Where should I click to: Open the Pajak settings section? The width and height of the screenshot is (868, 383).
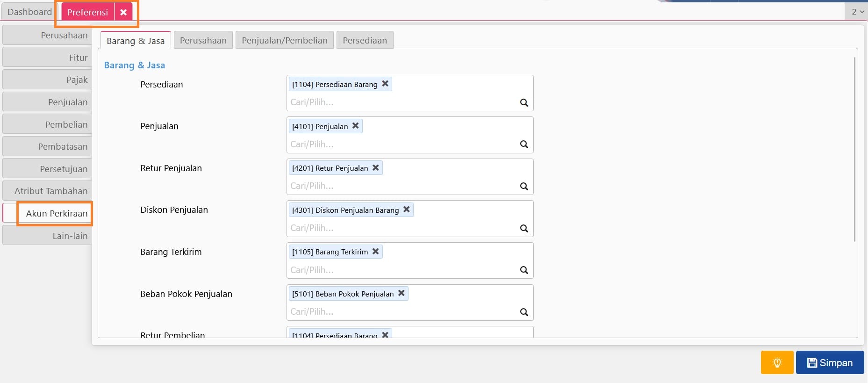[47, 80]
